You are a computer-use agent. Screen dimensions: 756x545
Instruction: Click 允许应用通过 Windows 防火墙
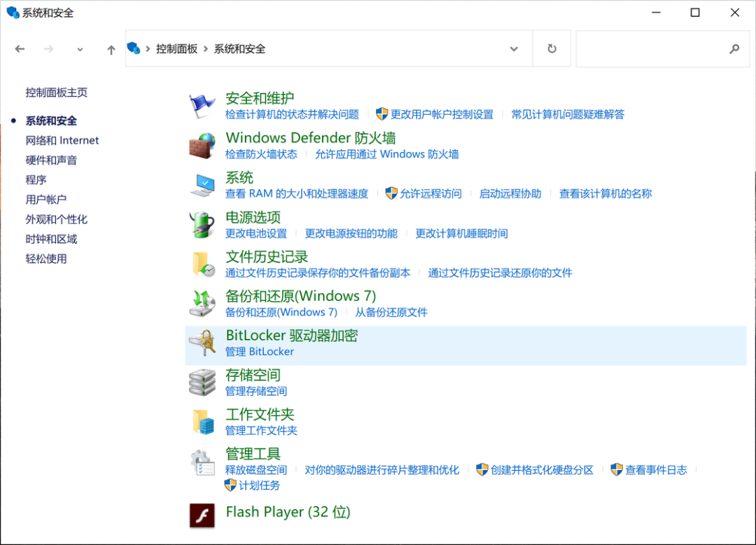tap(386, 154)
